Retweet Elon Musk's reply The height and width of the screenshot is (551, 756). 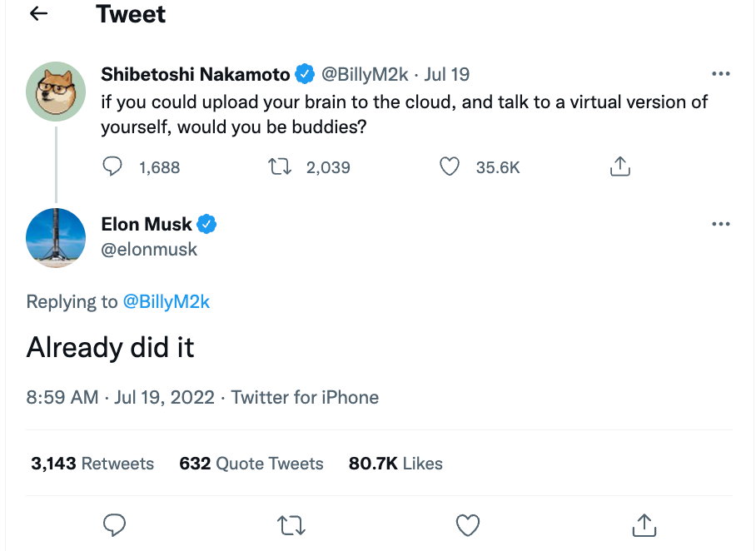[x=291, y=524]
